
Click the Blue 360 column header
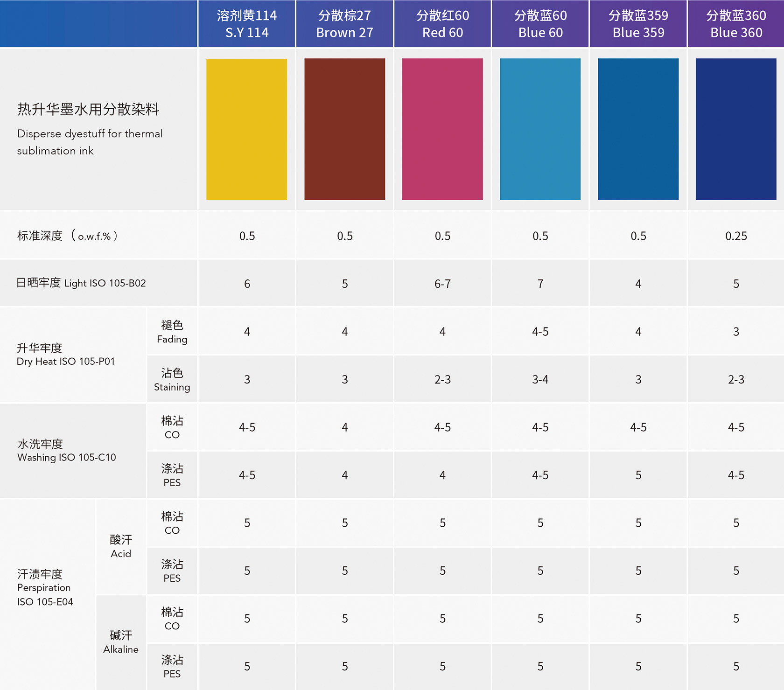(736, 24)
